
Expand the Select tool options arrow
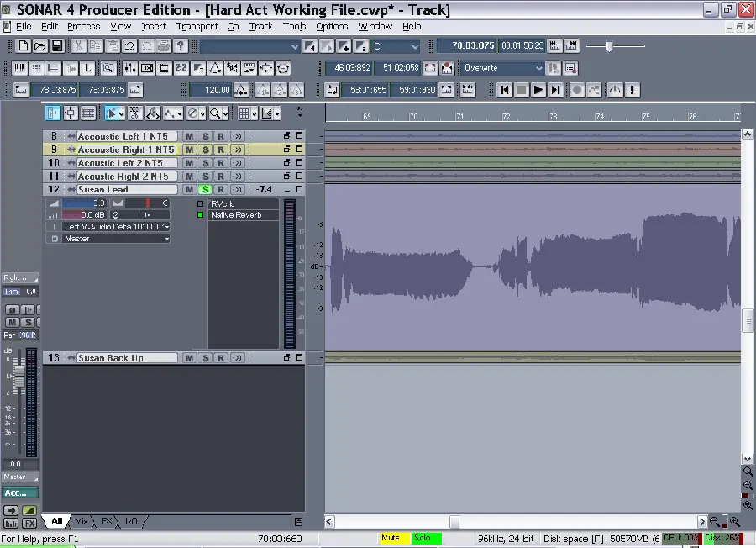point(122,113)
